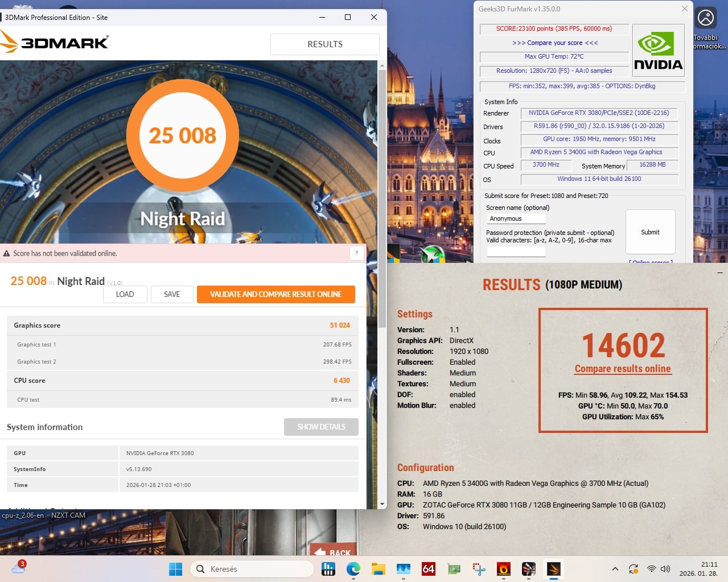Click the warning icon beside validation message

tap(7, 254)
